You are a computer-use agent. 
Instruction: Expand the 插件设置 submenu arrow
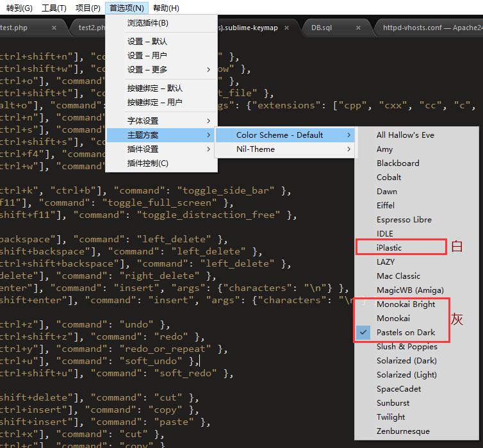(x=209, y=149)
